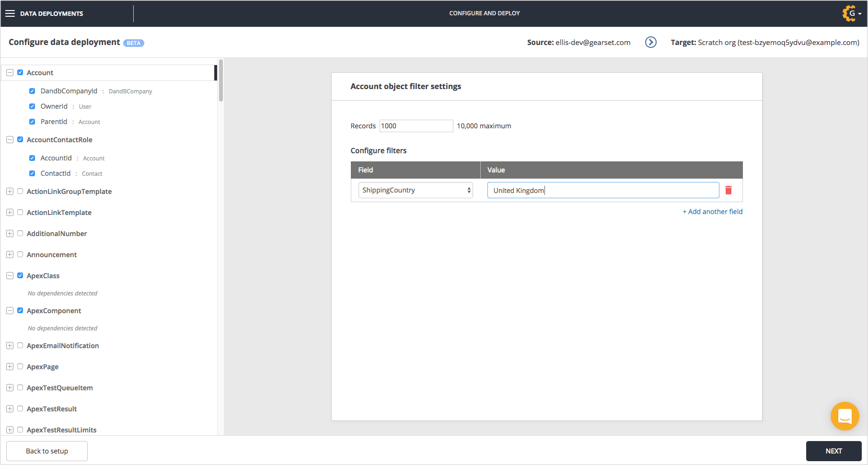The width and height of the screenshot is (868, 465).
Task: Click the source-to-target arrow icon
Action: [650, 42]
